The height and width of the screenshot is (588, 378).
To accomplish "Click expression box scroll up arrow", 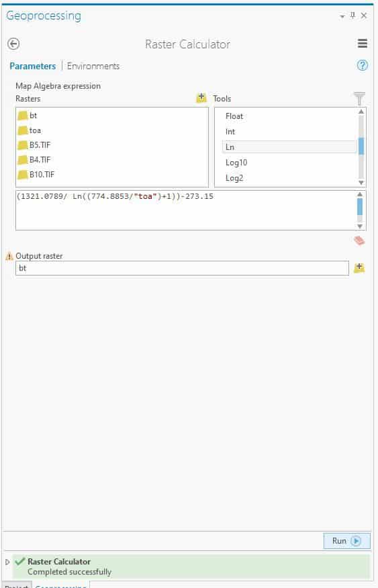I will click(360, 194).
